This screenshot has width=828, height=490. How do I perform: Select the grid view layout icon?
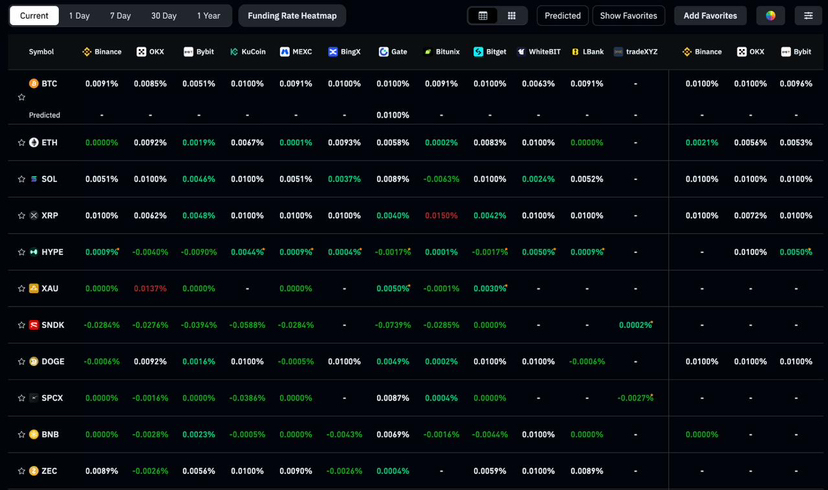point(512,16)
